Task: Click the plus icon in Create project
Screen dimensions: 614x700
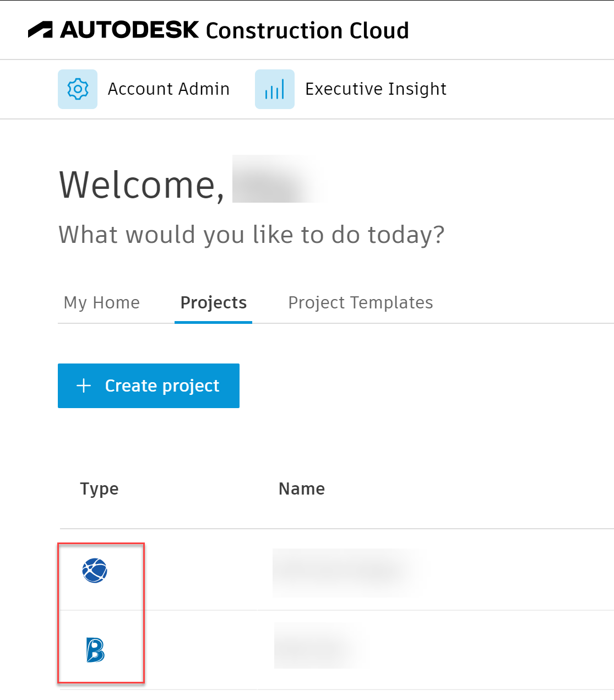Action: pyautogui.click(x=84, y=386)
